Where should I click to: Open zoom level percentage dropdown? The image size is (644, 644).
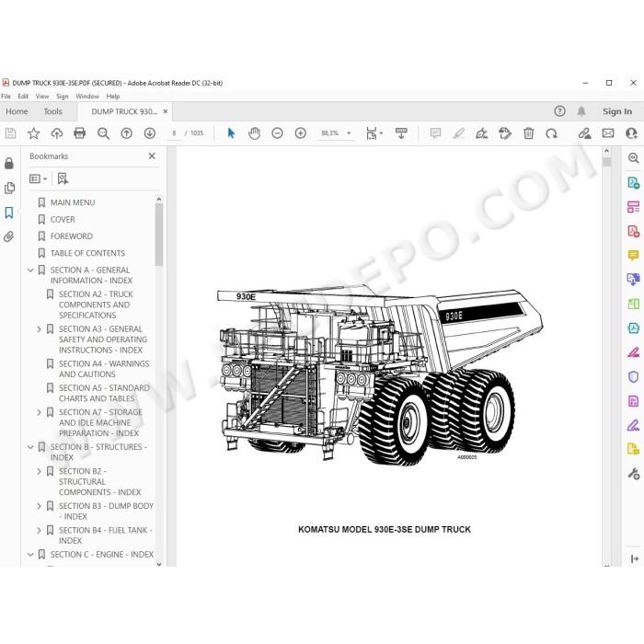[x=349, y=133]
